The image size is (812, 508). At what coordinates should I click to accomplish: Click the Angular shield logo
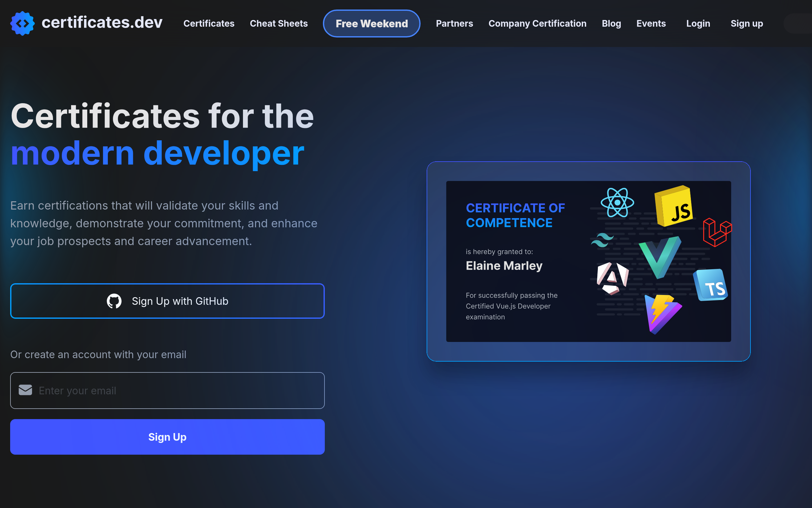612,278
